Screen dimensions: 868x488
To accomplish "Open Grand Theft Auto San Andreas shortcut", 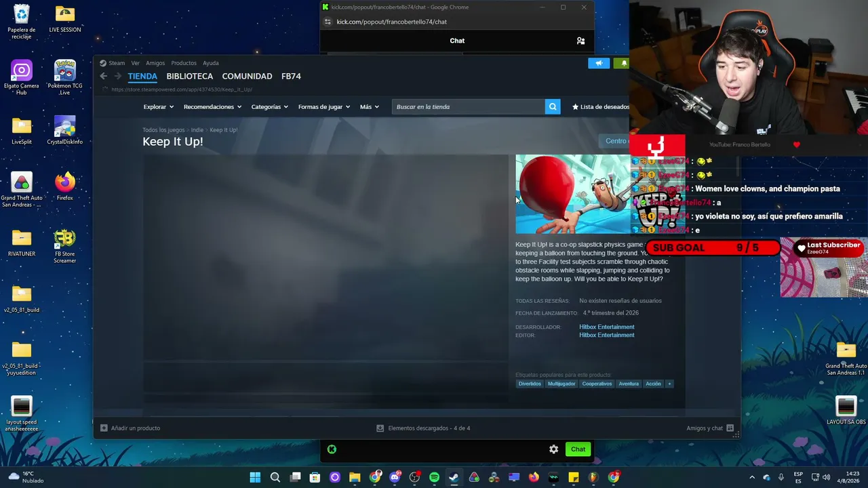I will click(x=22, y=190).
